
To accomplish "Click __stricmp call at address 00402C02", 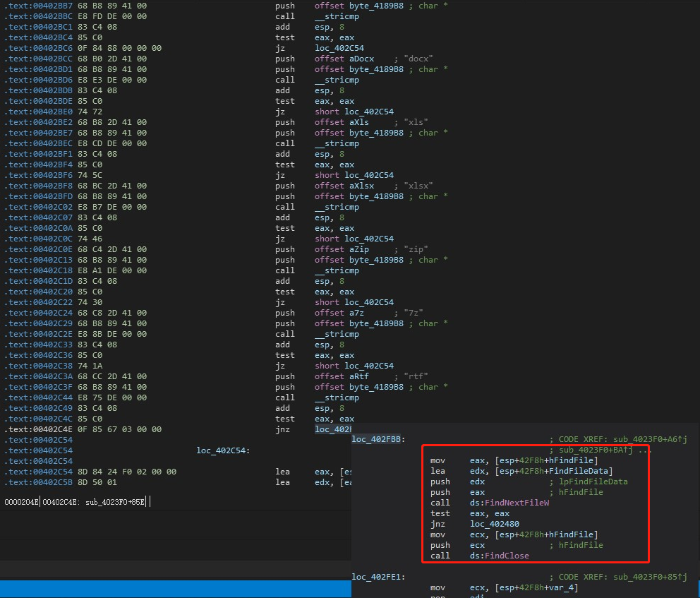I will pyautogui.click(x=337, y=207).
